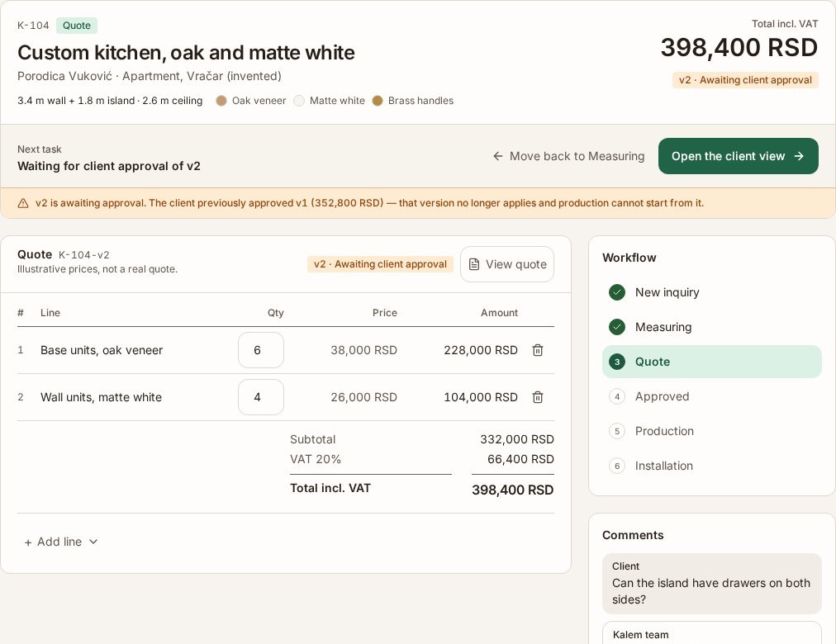
Task: Click the Brass handles color swatch
Action: point(378,101)
